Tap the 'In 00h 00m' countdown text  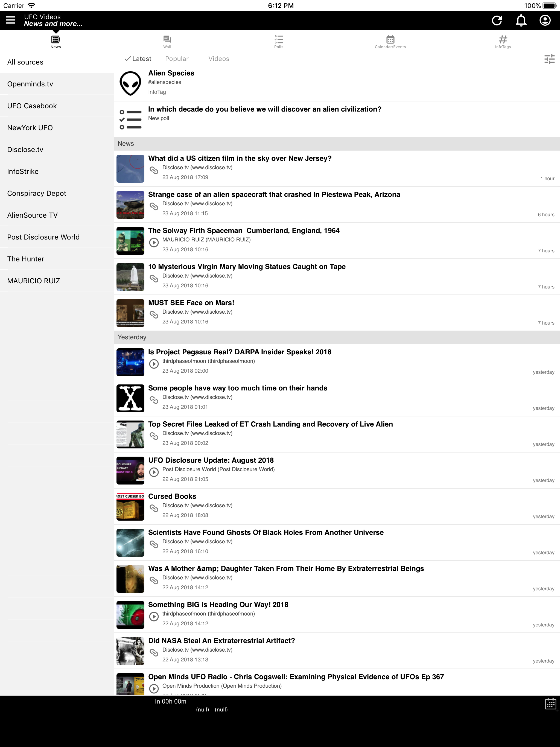point(171,701)
